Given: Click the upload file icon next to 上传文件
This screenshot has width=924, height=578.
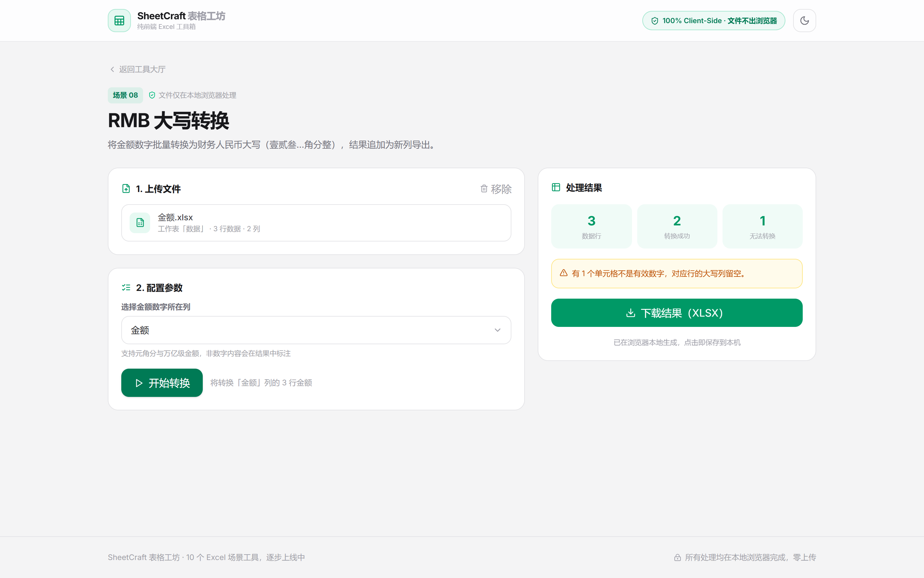Looking at the screenshot, I should (x=126, y=188).
